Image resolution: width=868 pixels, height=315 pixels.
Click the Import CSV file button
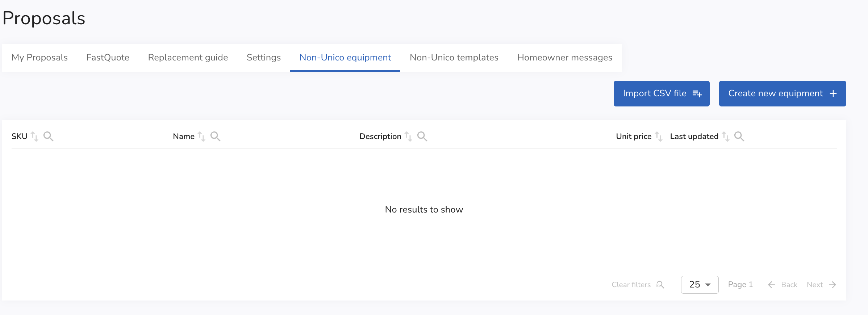(661, 93)
